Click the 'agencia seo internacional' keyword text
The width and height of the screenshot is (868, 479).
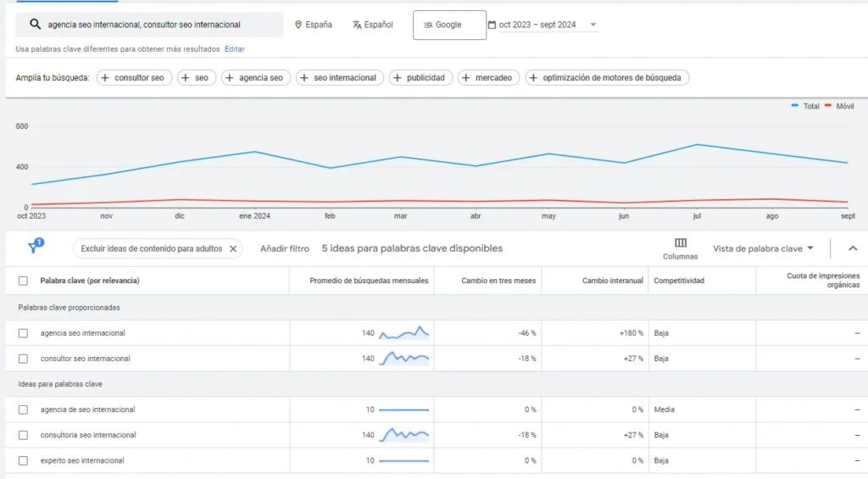click(82, 333)
